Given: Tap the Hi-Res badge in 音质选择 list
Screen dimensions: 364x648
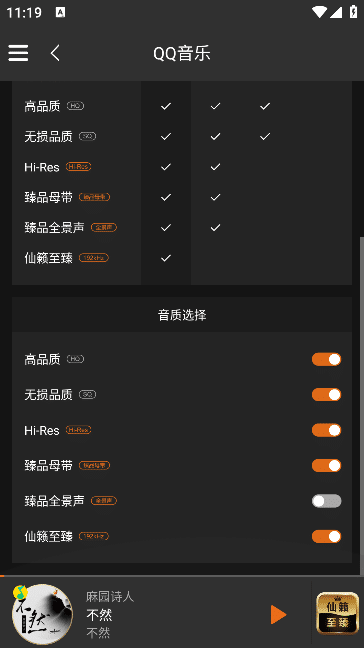Looking at the screenshot, I should (x=79, y=430).
